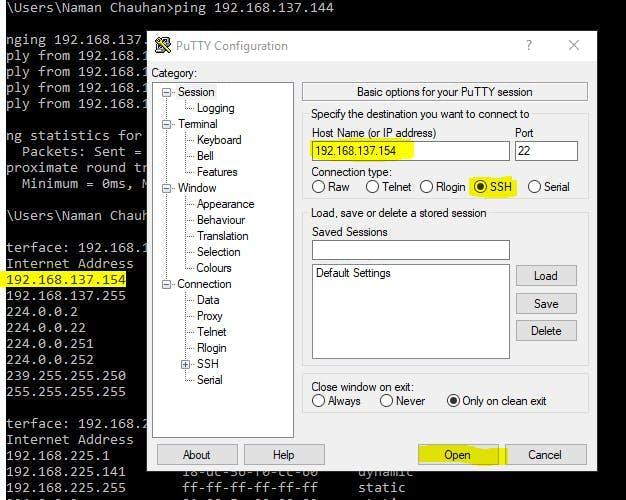The width and height of the screenshot is (626, 500).
Task: Select the Serial connection type radio button
Action: (x=534, y=187)
